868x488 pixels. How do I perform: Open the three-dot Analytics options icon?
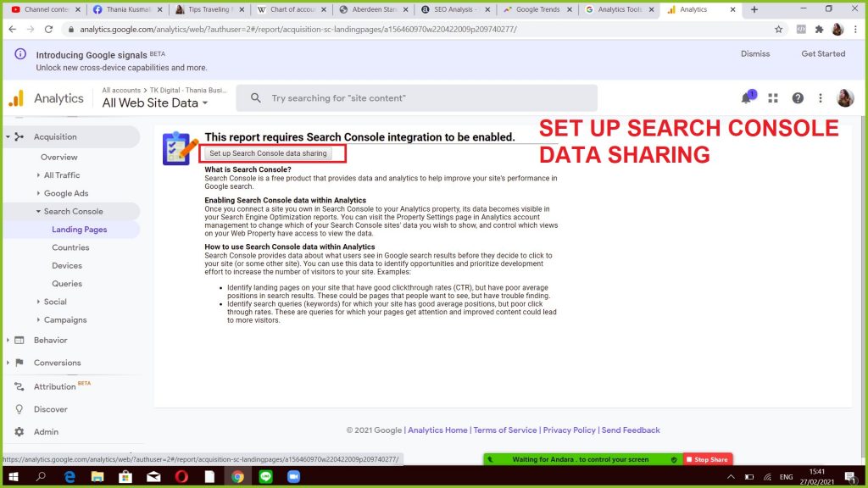(820, 97)
